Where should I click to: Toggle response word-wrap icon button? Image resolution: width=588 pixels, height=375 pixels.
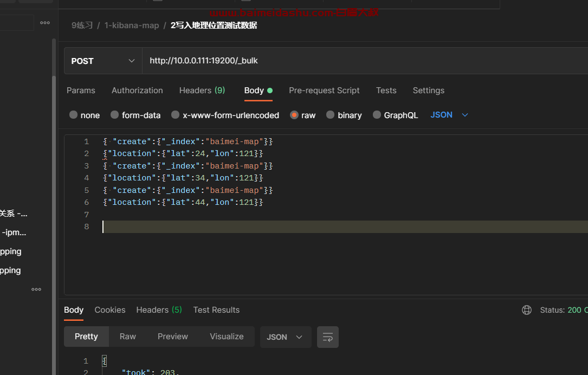coord(328,337)
